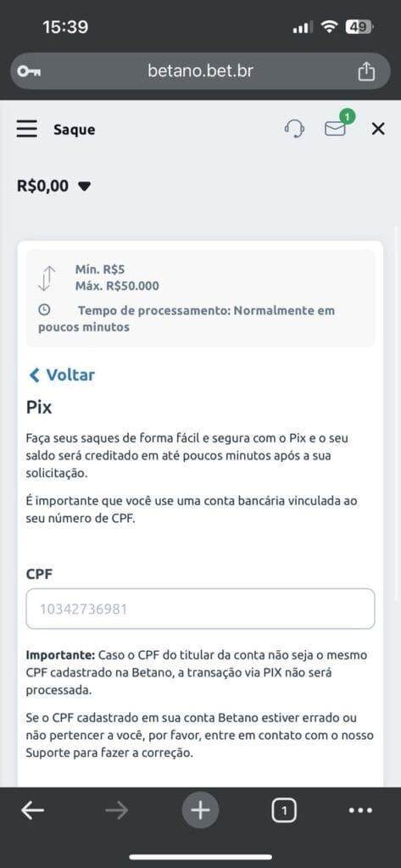Tap the Saque page title
The image size is (401, 868).
pyautogui.click(x=75, y=130)
